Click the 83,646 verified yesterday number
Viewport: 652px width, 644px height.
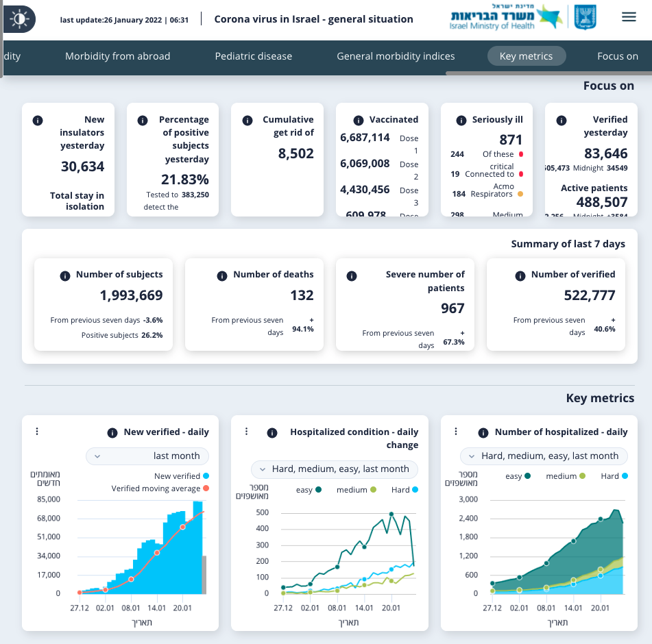click(x=606, y=153)
